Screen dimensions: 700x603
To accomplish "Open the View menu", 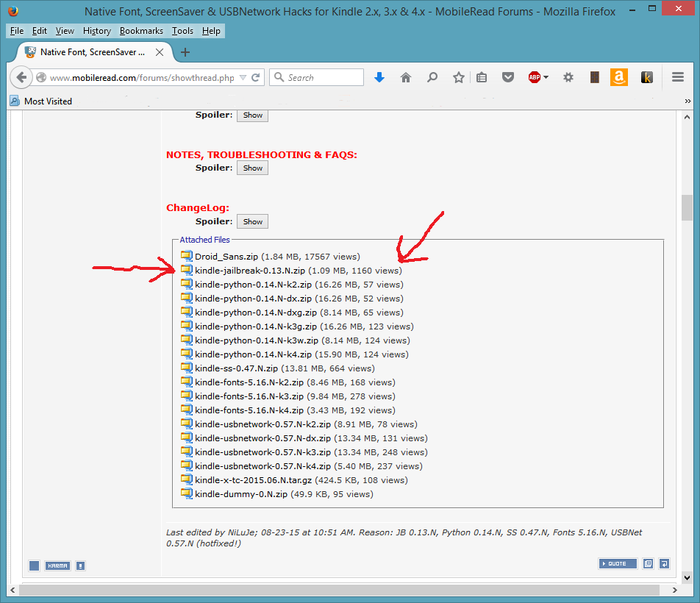I will (65, 31).
